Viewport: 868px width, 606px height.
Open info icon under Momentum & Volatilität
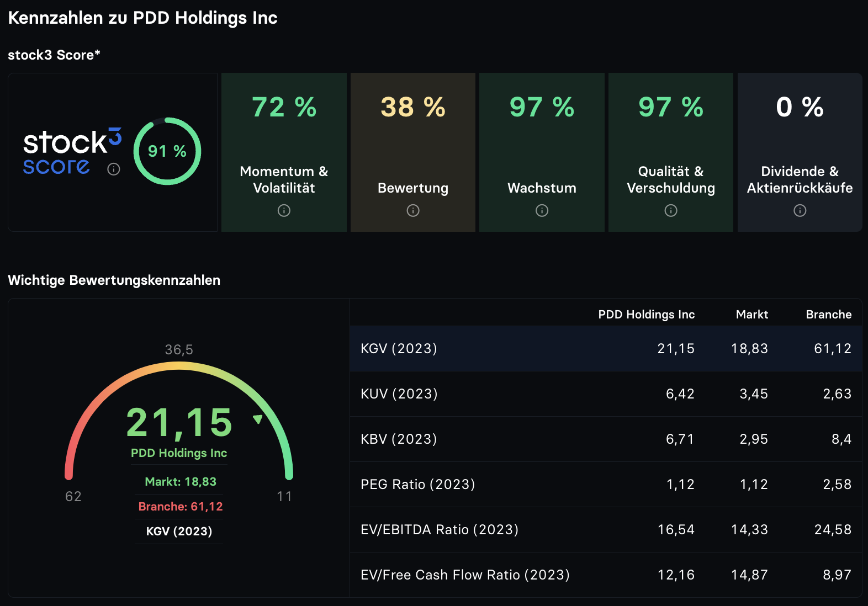[x=284, y=210]
